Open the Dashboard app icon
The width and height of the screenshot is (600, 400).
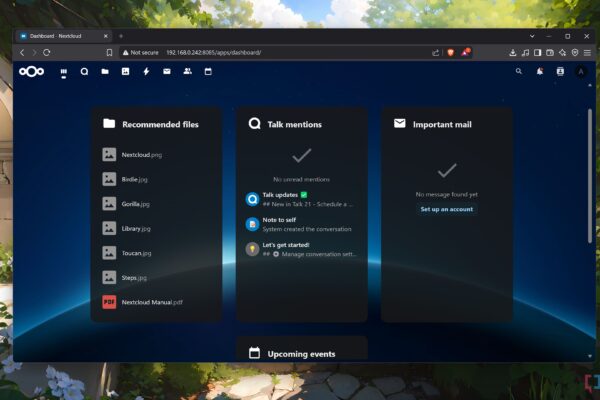point(64,72)
